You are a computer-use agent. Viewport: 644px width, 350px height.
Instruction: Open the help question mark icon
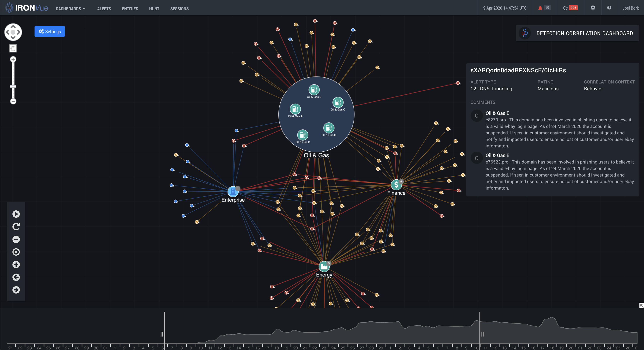(x=609, y=8)
